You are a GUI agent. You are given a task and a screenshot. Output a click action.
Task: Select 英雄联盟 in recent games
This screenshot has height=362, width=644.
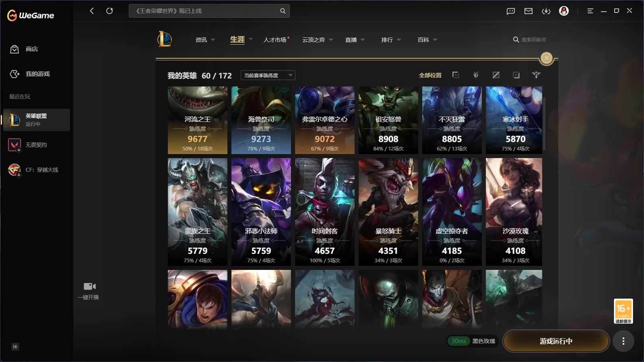coord(37,120)
